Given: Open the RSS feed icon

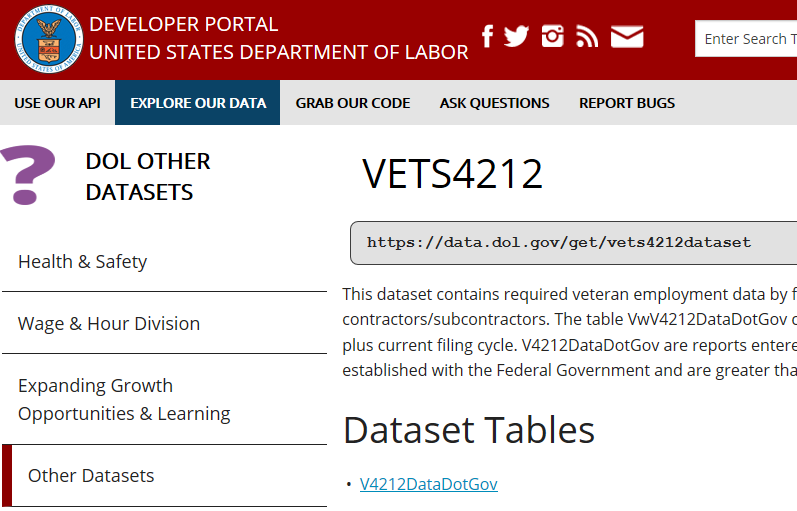Looking at the screenshot, I should click(587, 36).
